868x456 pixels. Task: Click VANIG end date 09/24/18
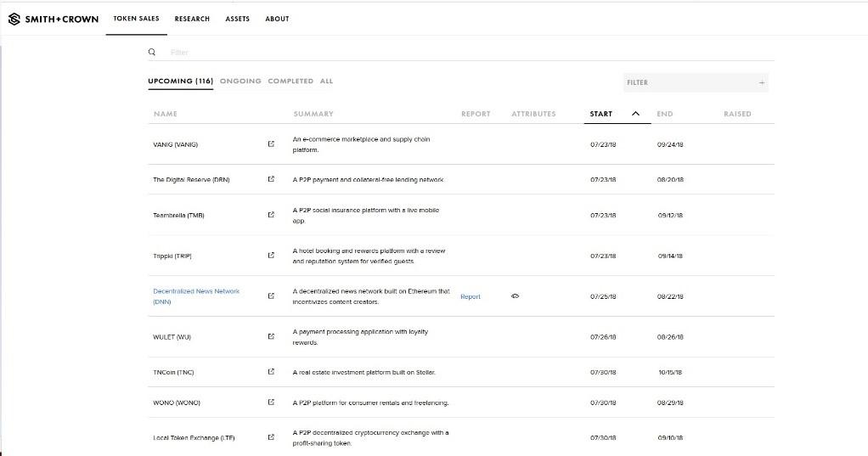click(x=670, y=144)
